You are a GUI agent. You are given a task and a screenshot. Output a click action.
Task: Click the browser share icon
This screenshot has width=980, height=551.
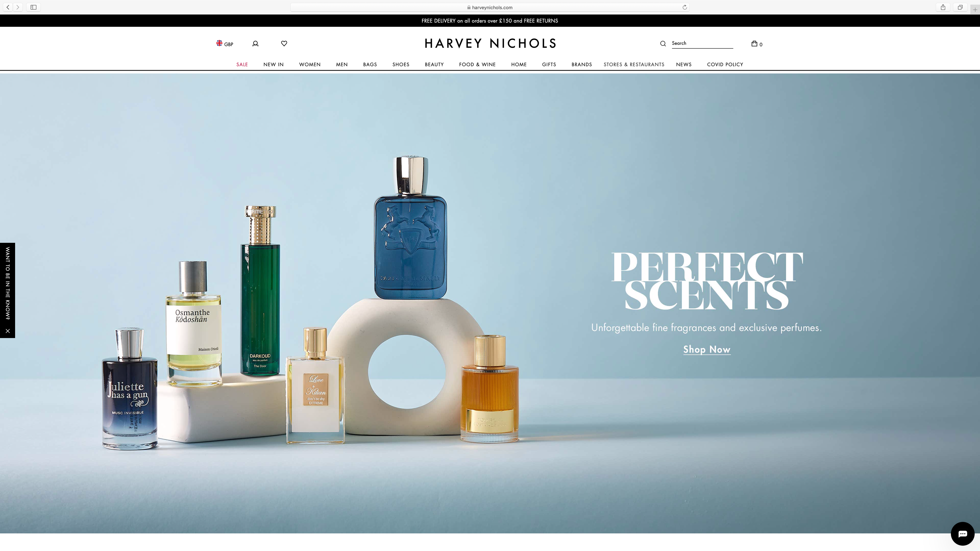pos(943,7)
